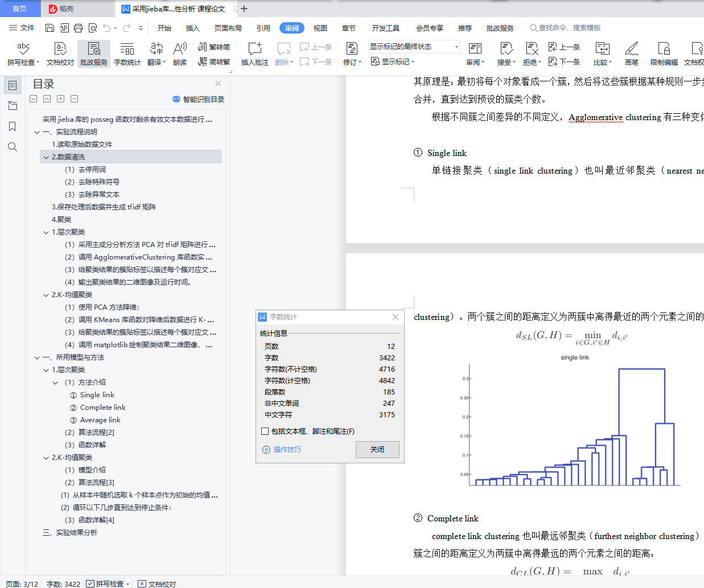This screenshot has height=588, width=704.
Task: Click 字数统计 word count ribbon button
Action: point(127,54)
